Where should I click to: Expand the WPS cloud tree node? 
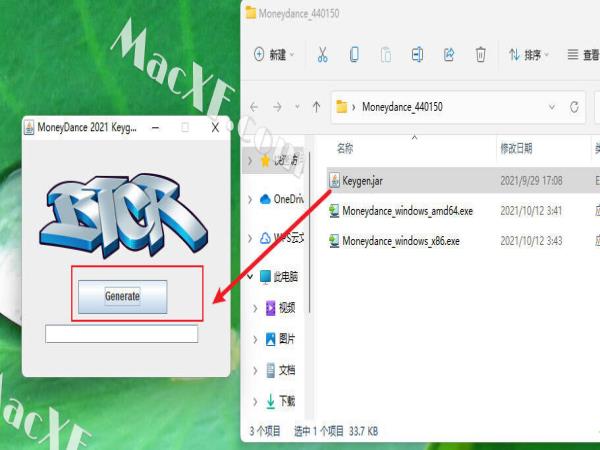pos(250,238)
